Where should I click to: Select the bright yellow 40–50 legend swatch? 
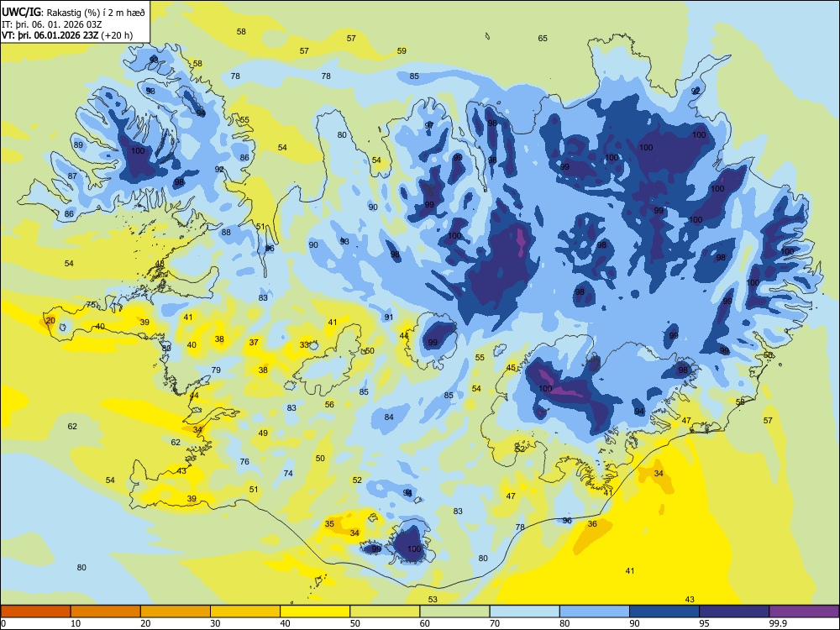[315, 612]
